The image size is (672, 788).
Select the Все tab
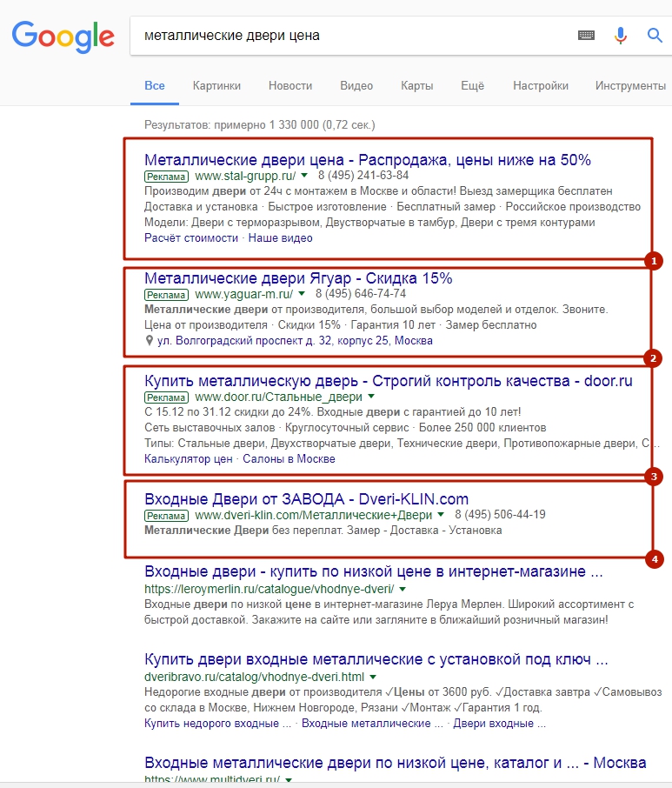click(x=155, y=86)
